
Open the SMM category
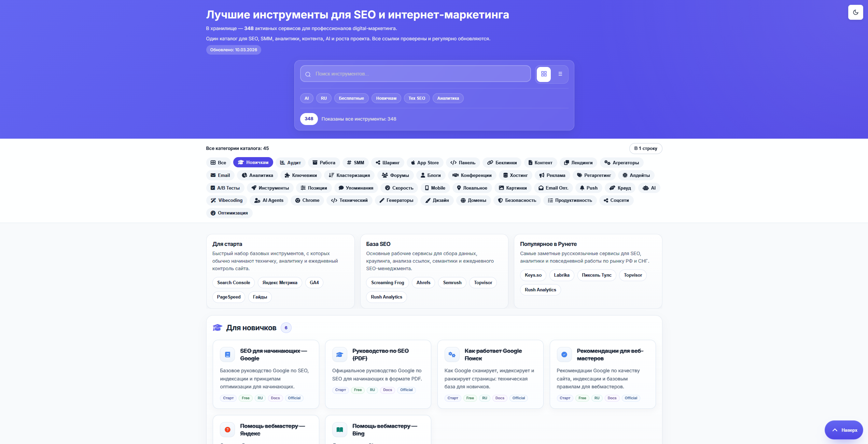[355, 163]
